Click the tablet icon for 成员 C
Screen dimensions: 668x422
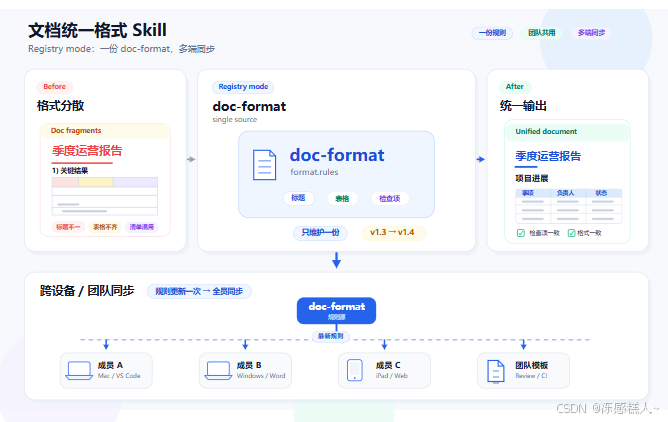pyautogui.click(x=354, y=370)
